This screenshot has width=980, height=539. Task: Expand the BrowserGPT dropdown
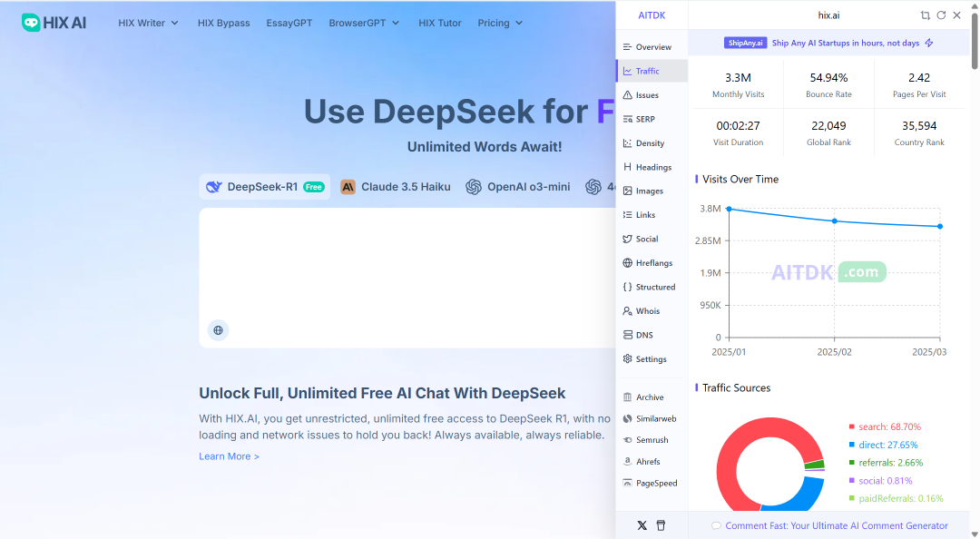pyautogui.click(x=364, y=23)
